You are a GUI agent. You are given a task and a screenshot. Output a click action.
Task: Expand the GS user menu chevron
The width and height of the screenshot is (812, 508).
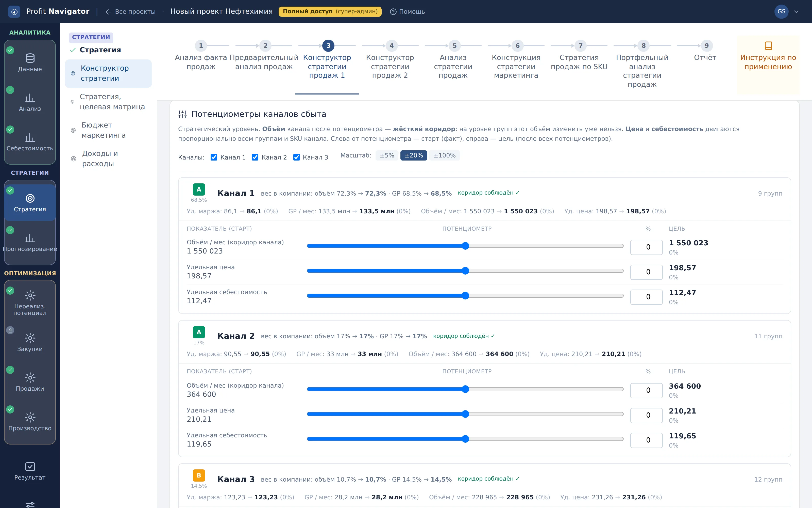(796, 12)
